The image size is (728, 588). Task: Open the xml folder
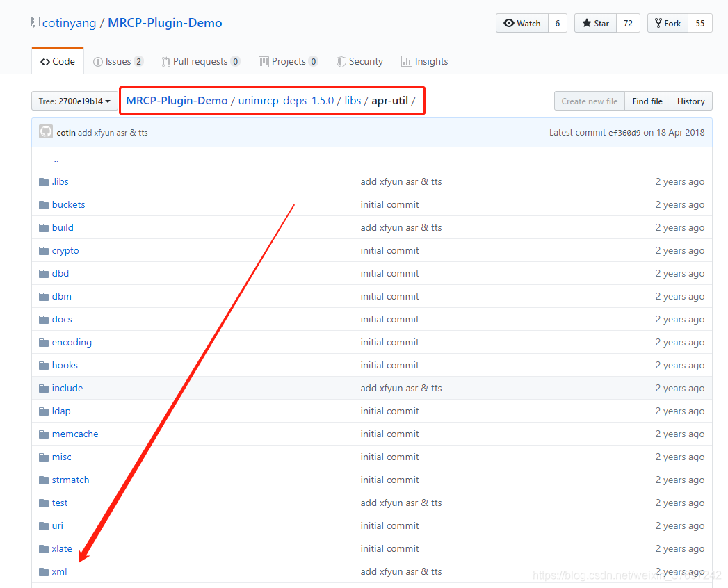tap(59, 572)
